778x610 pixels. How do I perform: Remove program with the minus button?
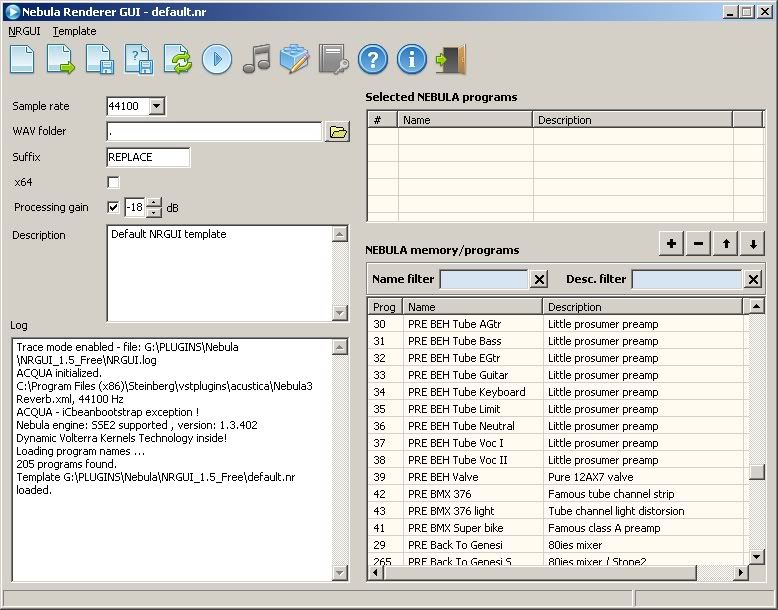[x=698, y=243]
